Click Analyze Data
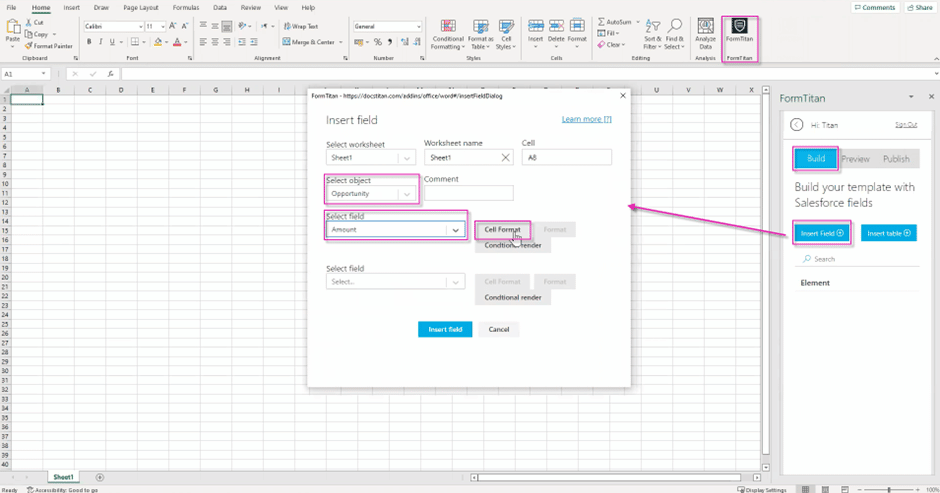This screenshot has height=493, width=940. pos(705,34)
